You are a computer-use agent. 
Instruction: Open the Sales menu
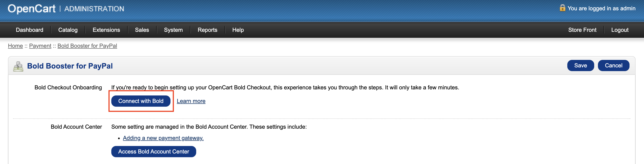[x=142, y=30]
